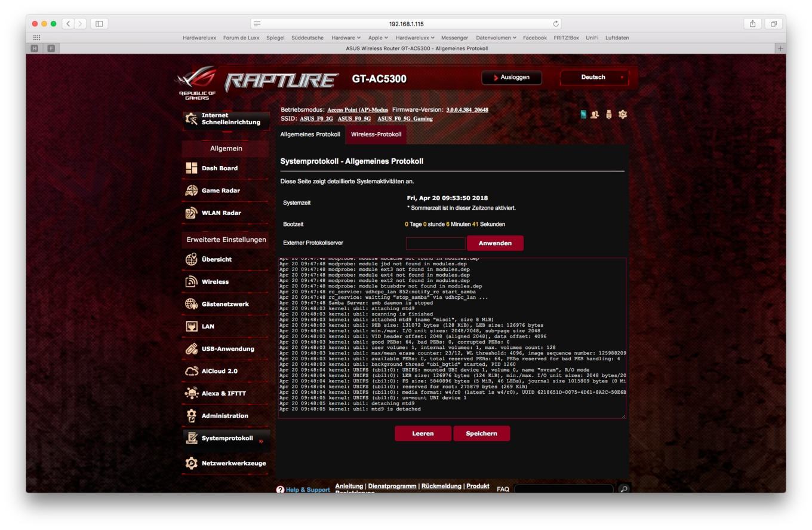Switch to the Wireless-Protokoll tab
The image size is (812, 530).
(x=376, y=134)
